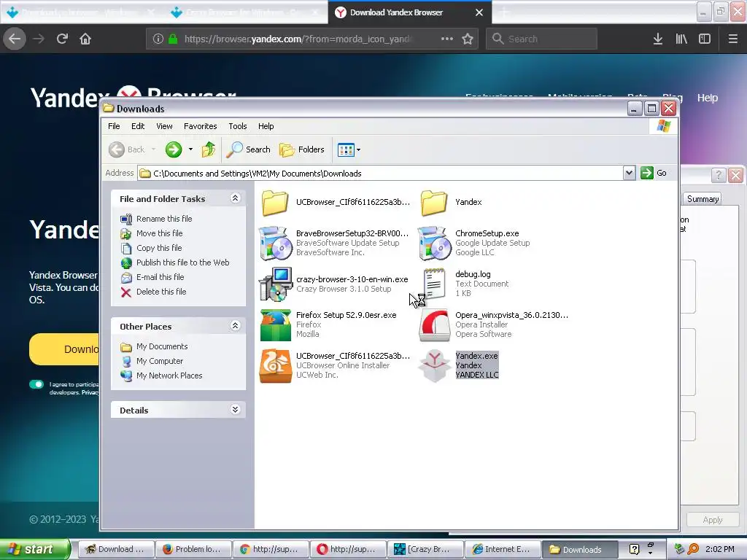Click the Explorer forward arrow button
The image size is (747, 560).
(x=174, y=149)
